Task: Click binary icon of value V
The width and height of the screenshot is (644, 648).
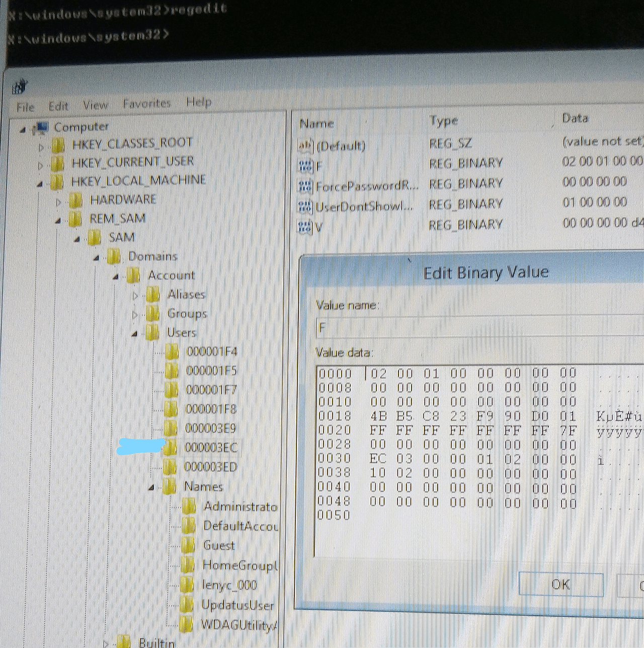Action: tap(304, 228)
